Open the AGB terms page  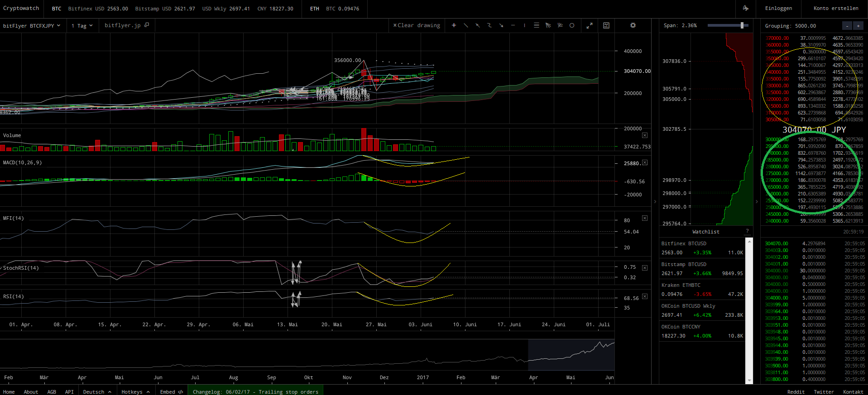(x=52, y=392)
